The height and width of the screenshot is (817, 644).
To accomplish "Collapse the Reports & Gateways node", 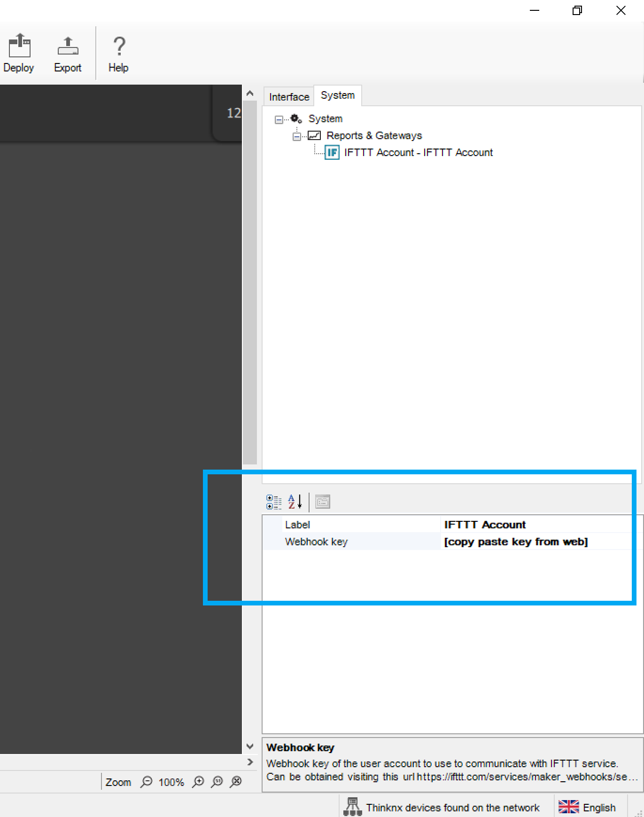I will coord(297,136).
